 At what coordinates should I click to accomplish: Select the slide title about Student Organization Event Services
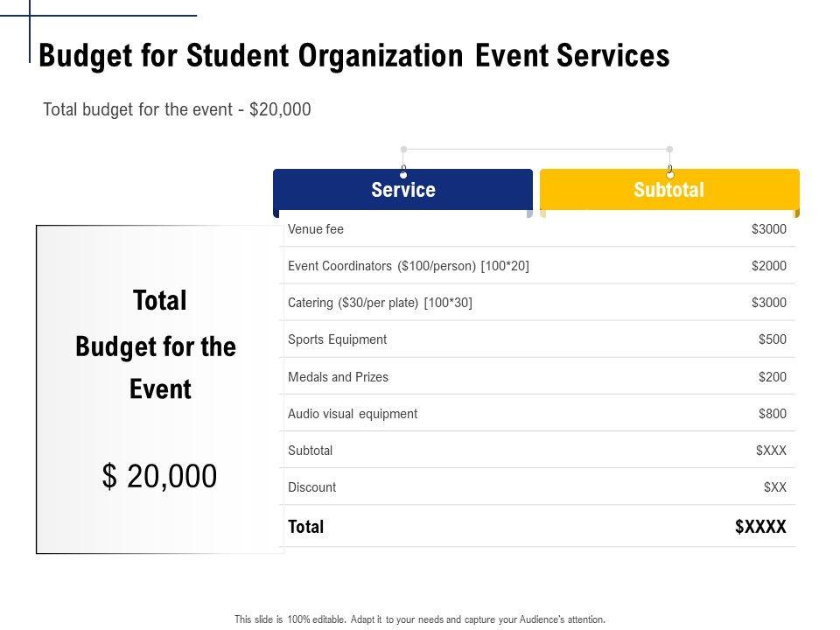[354, 56]
